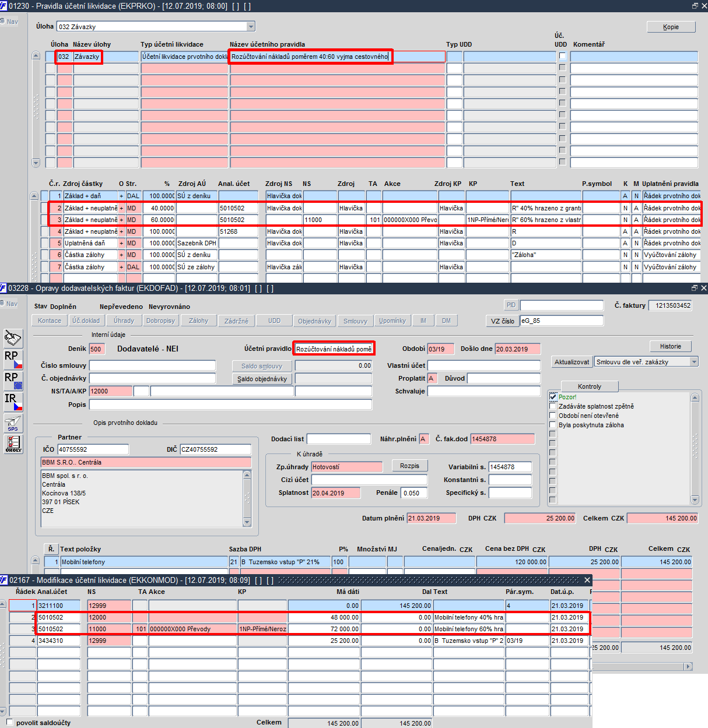The width and height of the screenshot is (708, 728).
Task: Click the Penále field 0.050
Action: (x=414, y=493)
